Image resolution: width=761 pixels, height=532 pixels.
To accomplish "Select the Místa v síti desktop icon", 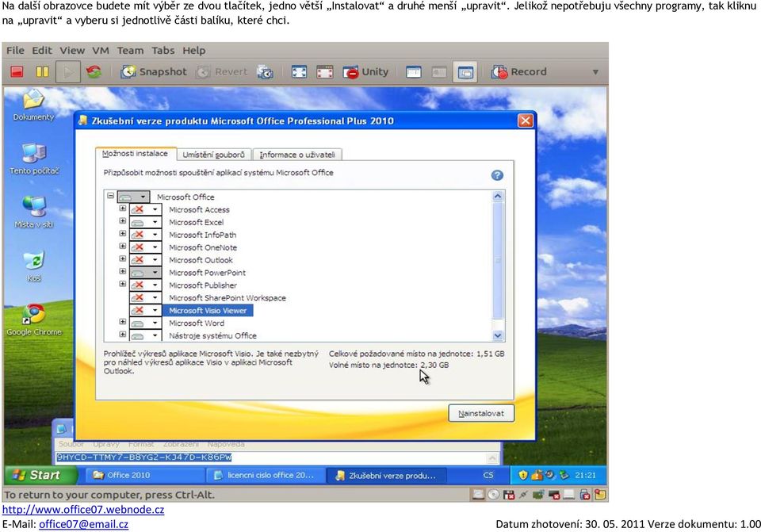I will coord(34,212).
